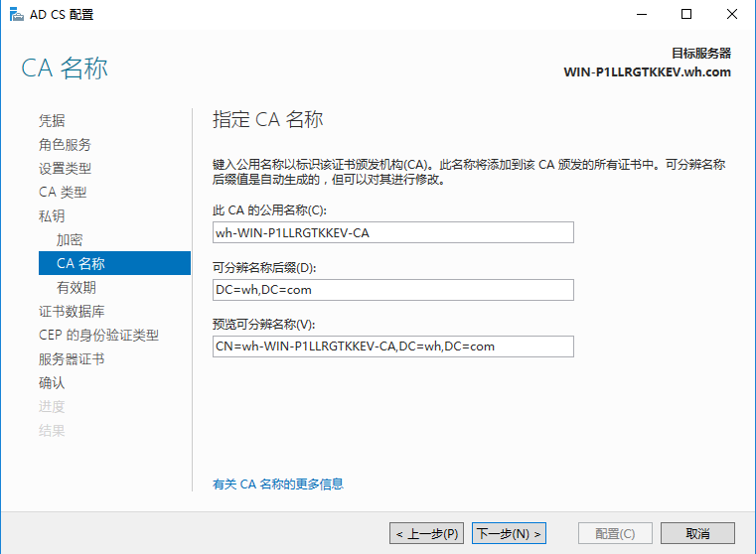
Task: Click the CA common name field
Action: (393, 232)
